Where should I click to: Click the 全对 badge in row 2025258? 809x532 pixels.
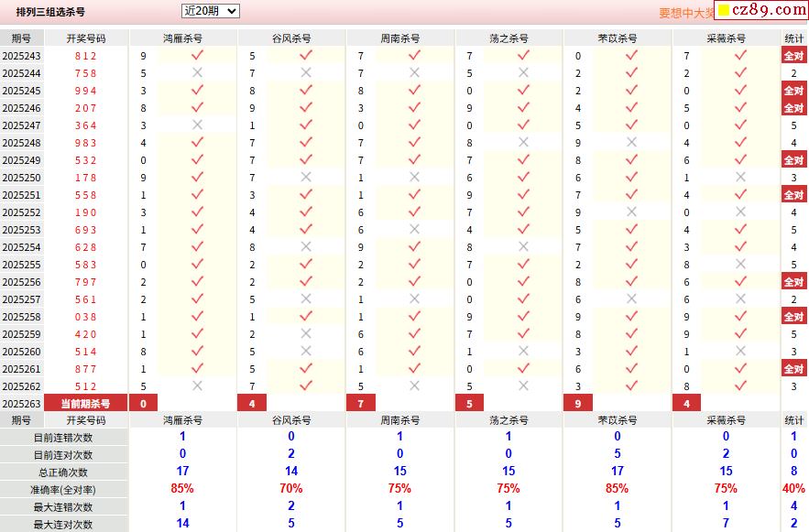click(793, 317)
